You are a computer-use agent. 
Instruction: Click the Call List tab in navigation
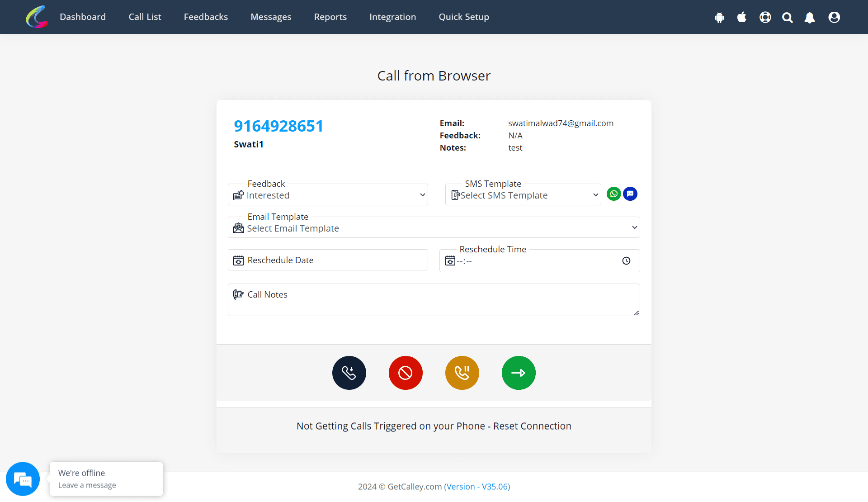point(145,16)
